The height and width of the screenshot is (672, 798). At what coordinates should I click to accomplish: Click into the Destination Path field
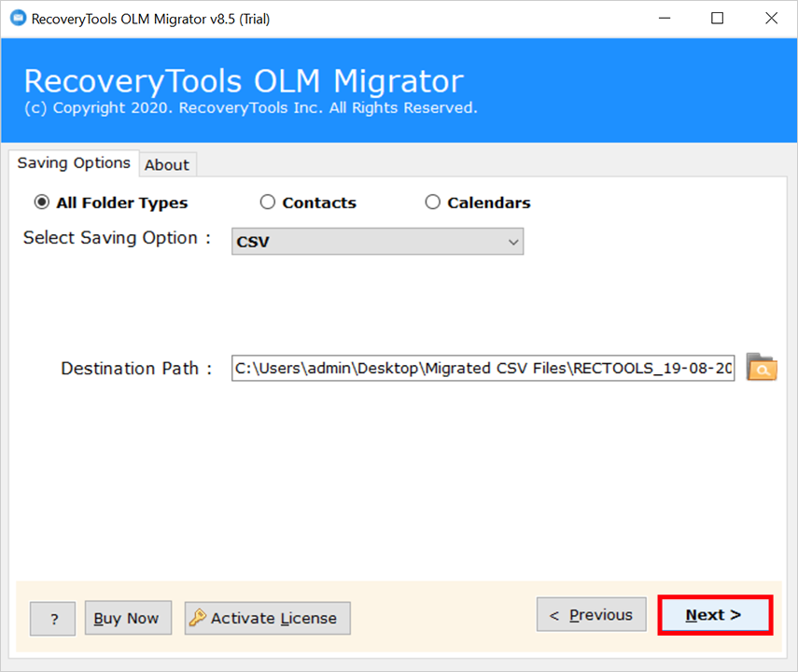[483, 368]
